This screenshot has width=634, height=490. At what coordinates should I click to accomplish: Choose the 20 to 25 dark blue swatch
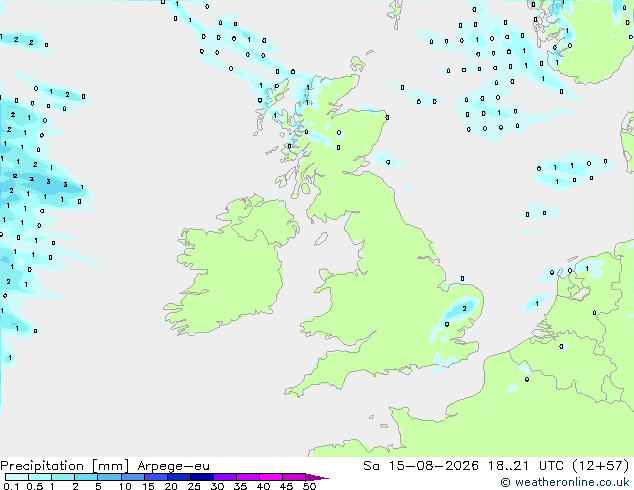(179, 477)
